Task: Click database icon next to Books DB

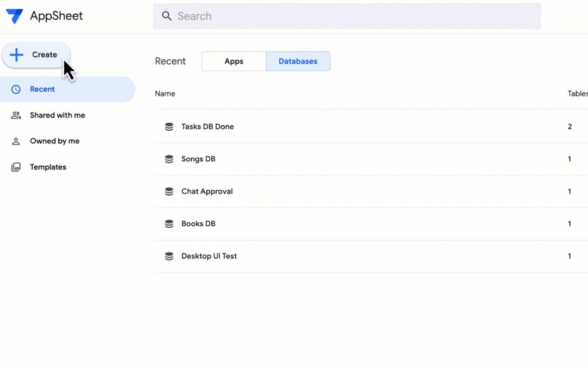Action: point(169,224)
